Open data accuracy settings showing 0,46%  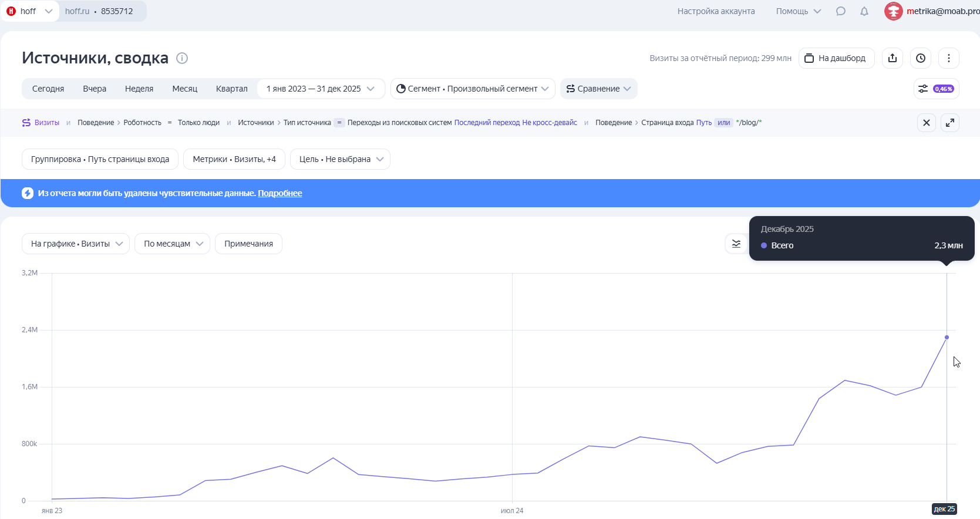tap(936, 89)
